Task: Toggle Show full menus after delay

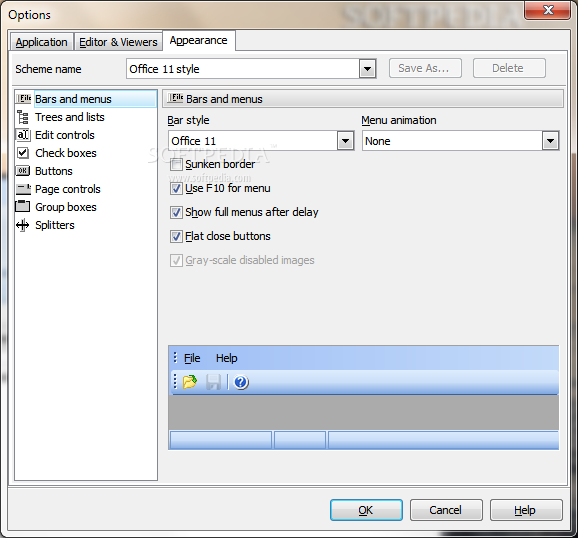Action: 176,212
